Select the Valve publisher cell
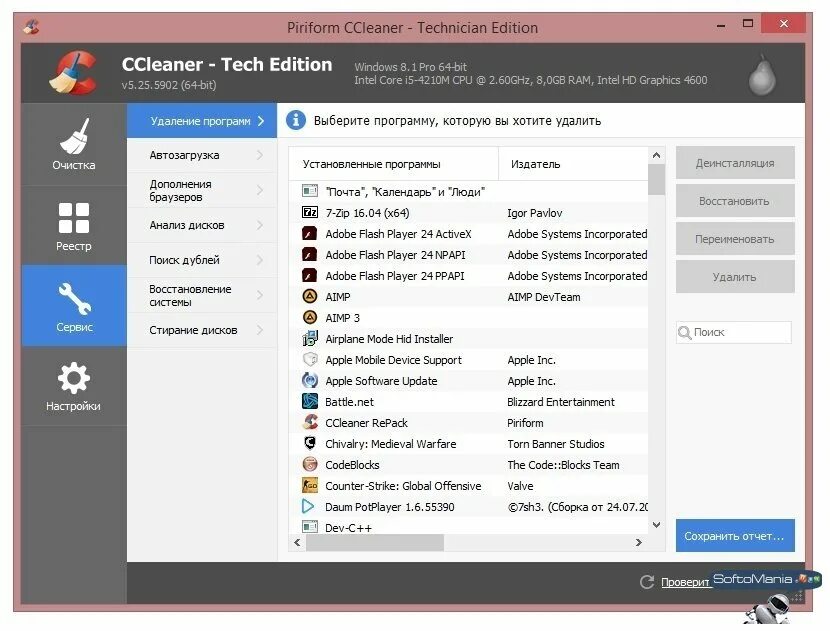This screenshot has width=830, height=631. [520, 486]
